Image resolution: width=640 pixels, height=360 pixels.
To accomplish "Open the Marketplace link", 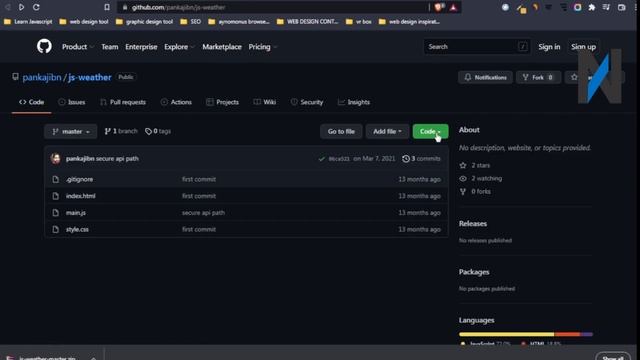I will (x=222, y=47).
